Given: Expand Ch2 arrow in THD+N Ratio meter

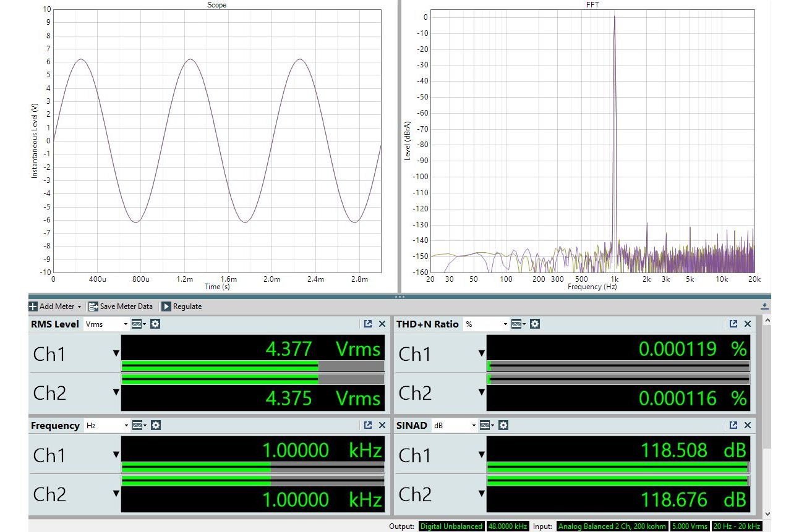Looking at the screenshot, I should click(481, 392).
